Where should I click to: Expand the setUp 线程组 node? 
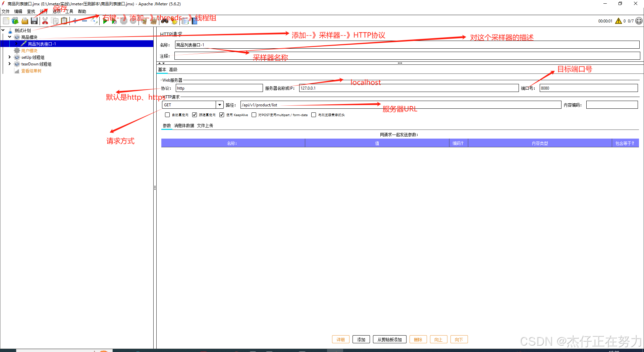[10, 57]
